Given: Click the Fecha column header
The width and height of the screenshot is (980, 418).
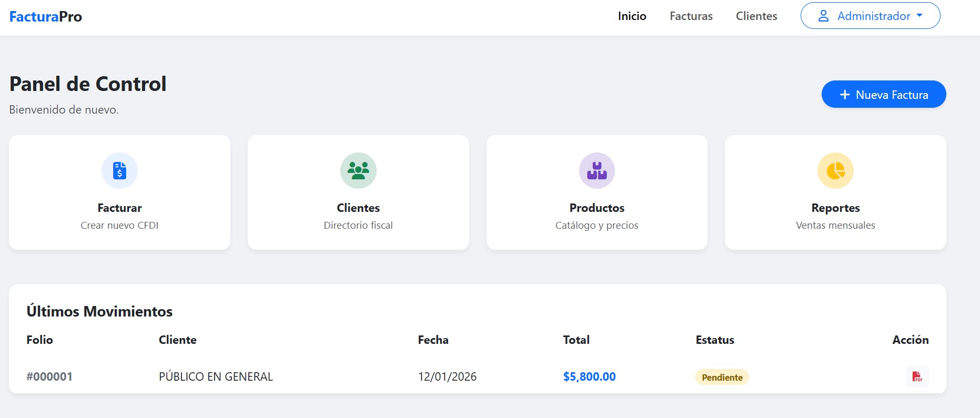Looking at the screenshot, I should pos(433,340).
